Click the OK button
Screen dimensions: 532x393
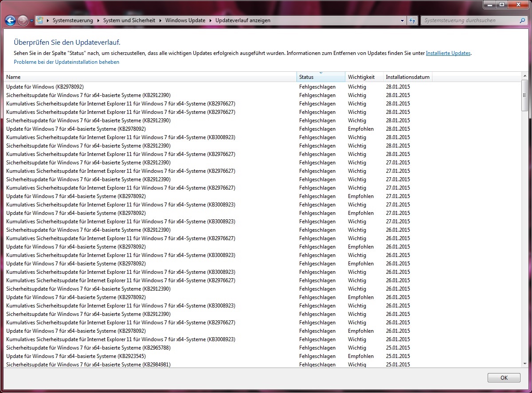point(504,378)
